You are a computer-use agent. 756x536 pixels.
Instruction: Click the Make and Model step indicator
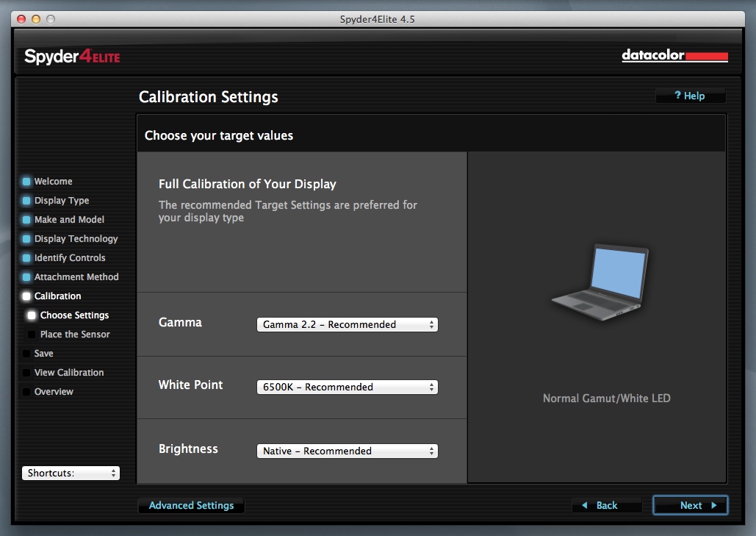[26, 220]
